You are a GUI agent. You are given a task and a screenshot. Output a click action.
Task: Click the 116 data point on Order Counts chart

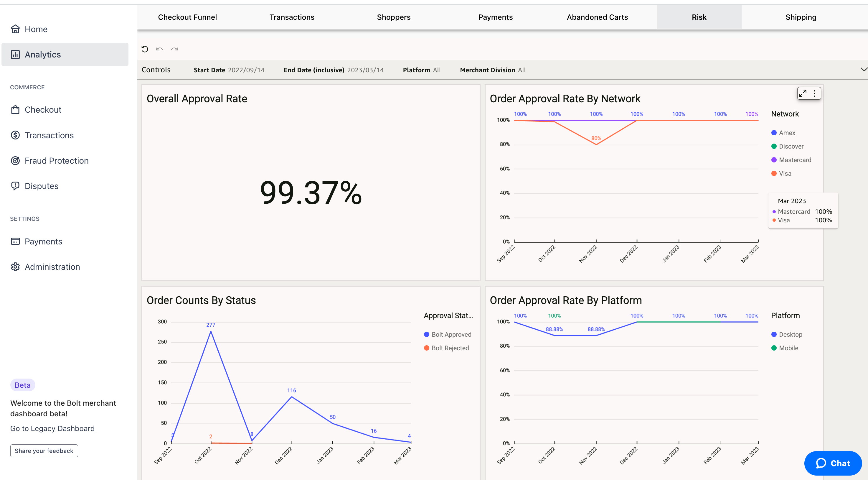(x=292, y=397)
